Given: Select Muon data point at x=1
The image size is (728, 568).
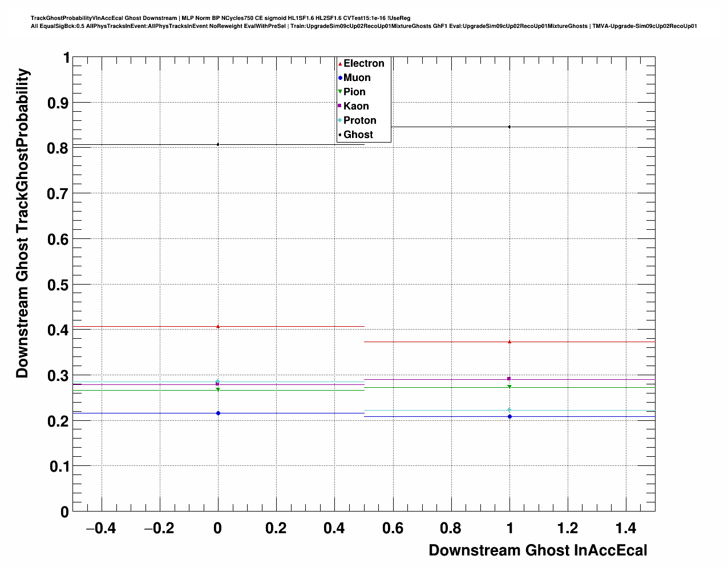Looking at the screenshot, I should click(509, 416).
